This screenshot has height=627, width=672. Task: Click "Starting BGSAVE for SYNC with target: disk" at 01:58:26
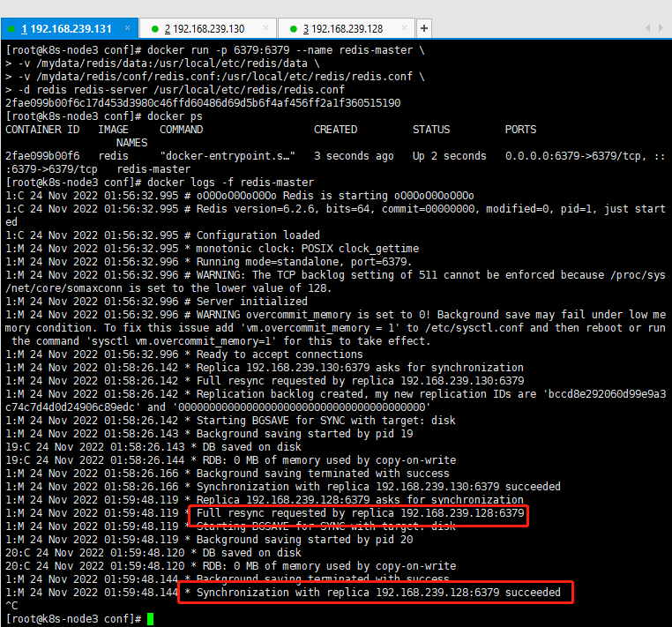[x=325, y=421]
